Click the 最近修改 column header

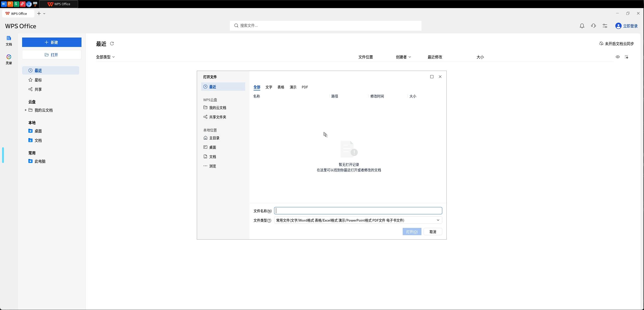coord(435,57)
